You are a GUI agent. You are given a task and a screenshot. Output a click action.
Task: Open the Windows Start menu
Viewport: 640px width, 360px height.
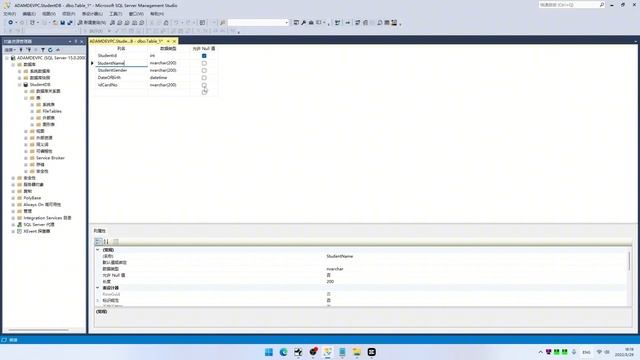point(269,352)
